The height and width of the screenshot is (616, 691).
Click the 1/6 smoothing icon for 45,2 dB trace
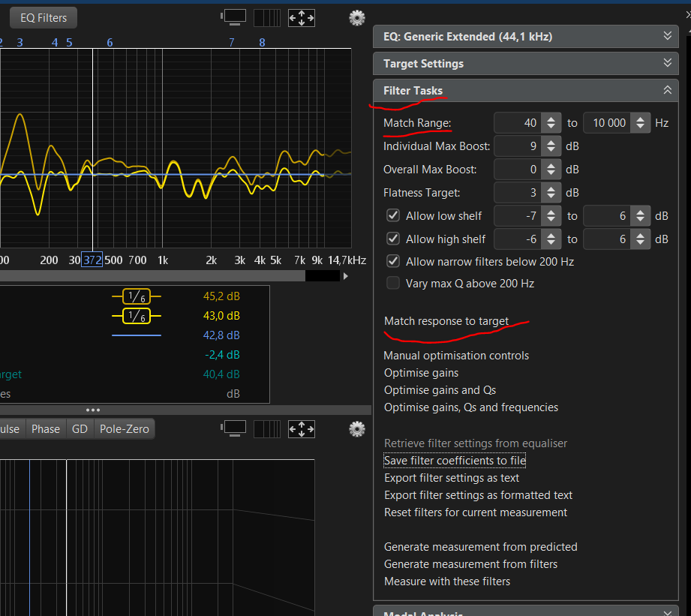[137, 296]
